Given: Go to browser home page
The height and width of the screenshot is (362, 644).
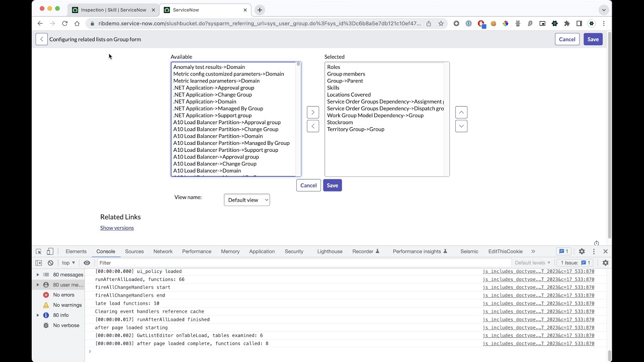Looking at the screenshot, I should tap(77, 23).
